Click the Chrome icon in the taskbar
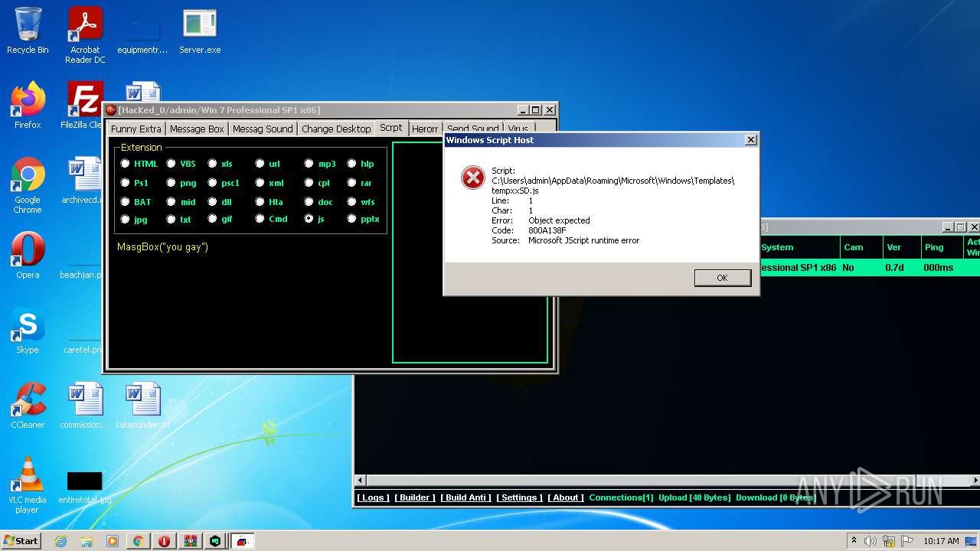 [139, 541]
